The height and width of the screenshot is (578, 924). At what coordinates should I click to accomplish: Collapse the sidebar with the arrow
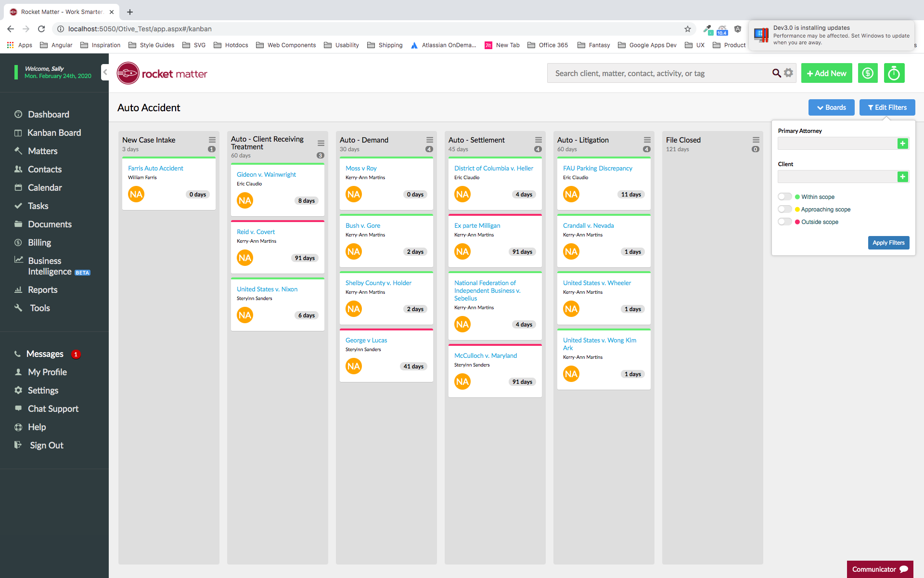[x=105, y=72]
